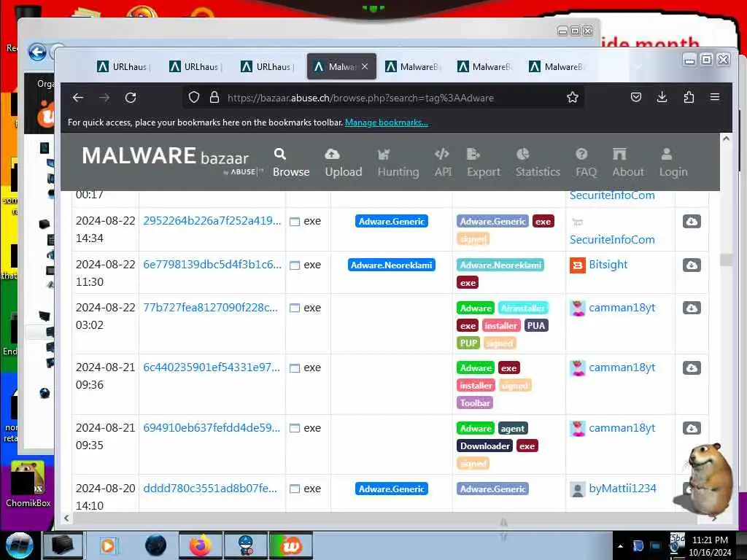Open media player taskbar icon
Viewport: 747px width, 560px height.
tap(108, 545)
